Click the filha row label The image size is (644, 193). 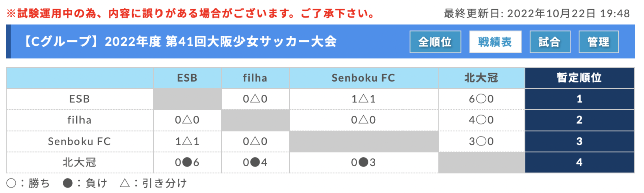click(x=79, y=120)
